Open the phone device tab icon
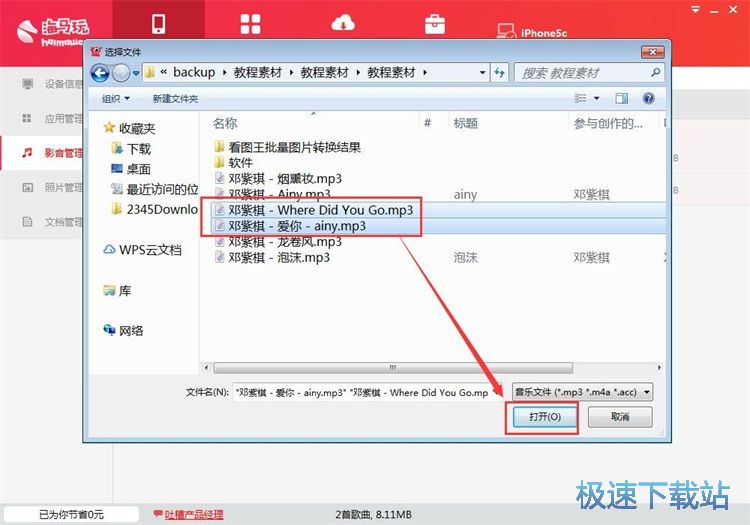Image resolution: width=750 pixels, height=525 pixels. (x=158, y=23)
